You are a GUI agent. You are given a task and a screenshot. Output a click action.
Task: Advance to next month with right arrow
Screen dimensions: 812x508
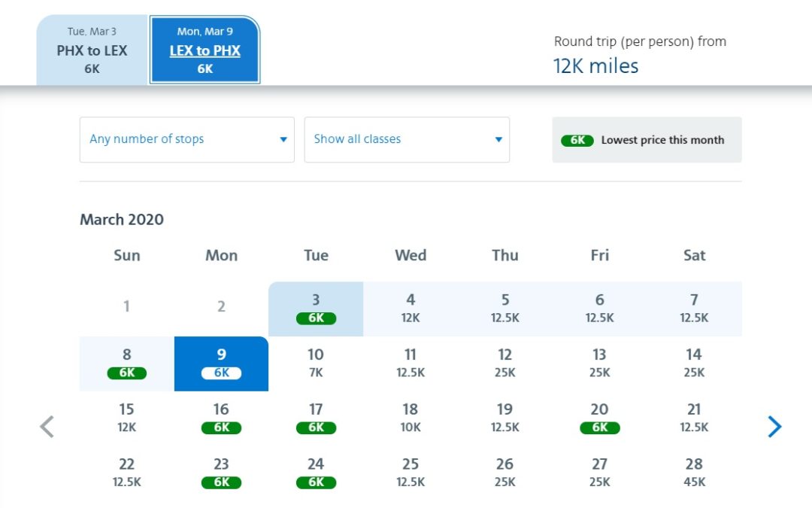pyautogui.click(x=774, y=427)
